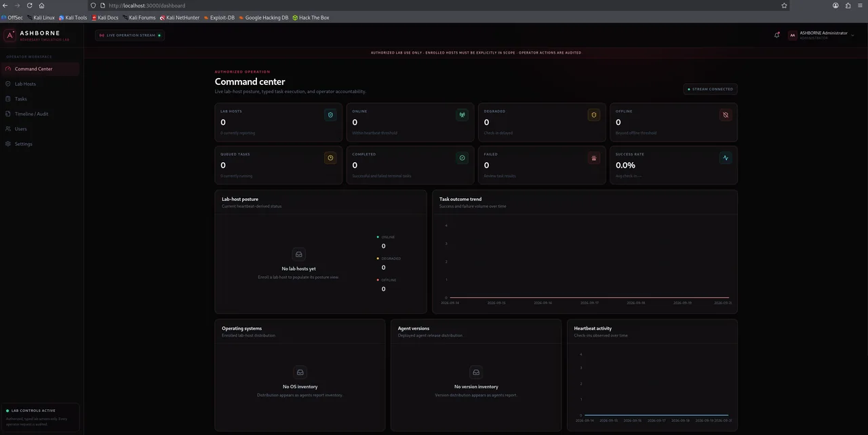Click the 'Command center' page heading
This screenshot has width=868, height=435.
coord(250,81)
